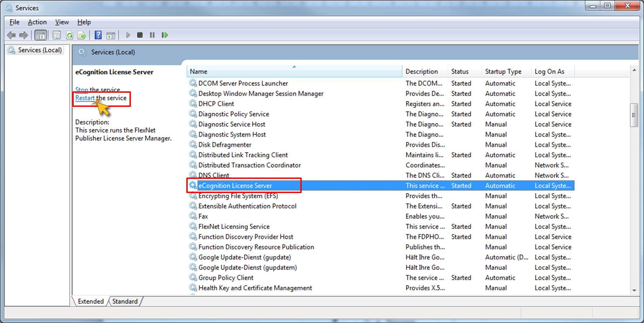Click the vertical scrollbar thumb
This screenshot has height=323, width=644.
coord(634,115)
